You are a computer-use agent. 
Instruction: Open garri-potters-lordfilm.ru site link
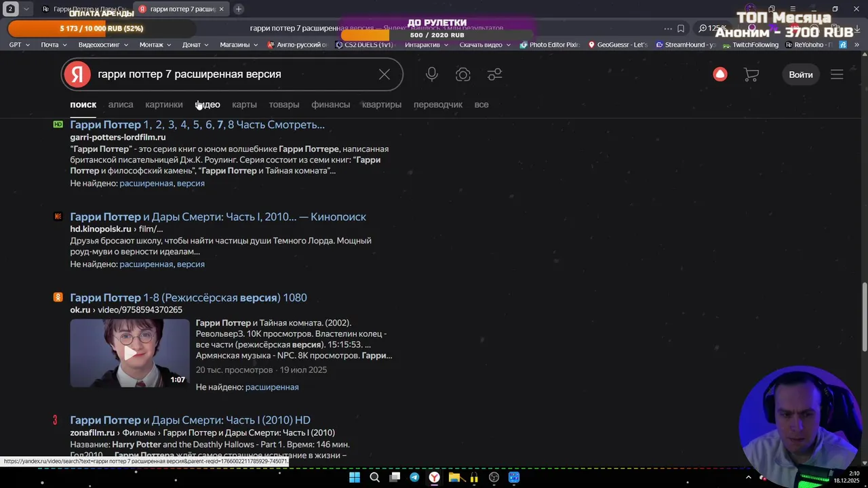(x=118, y=137)
